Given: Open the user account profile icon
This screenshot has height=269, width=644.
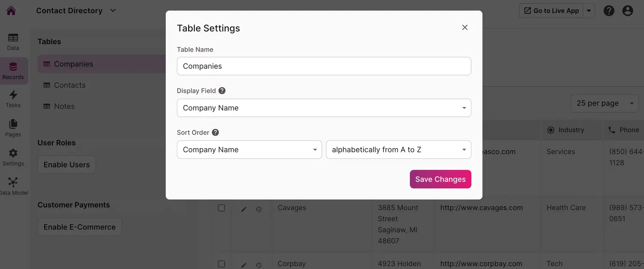Looking at the screenshot, I should pyautogui.click(x=628, y=11).
